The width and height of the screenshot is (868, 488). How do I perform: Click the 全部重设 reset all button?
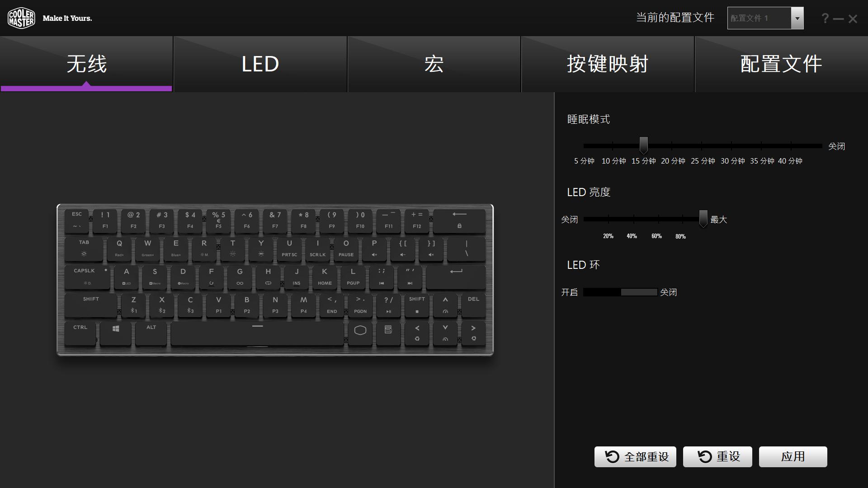[635, 457]
